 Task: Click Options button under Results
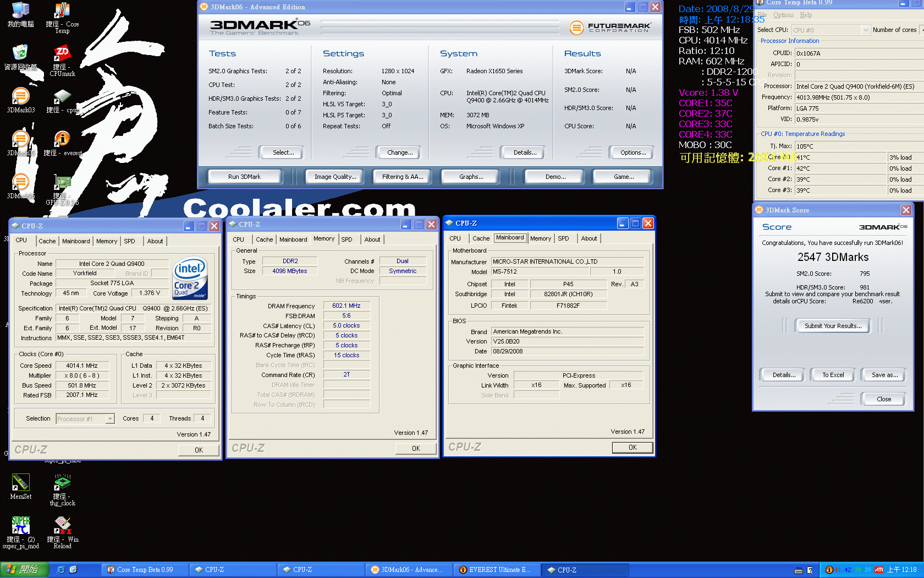tap(632, 152)
